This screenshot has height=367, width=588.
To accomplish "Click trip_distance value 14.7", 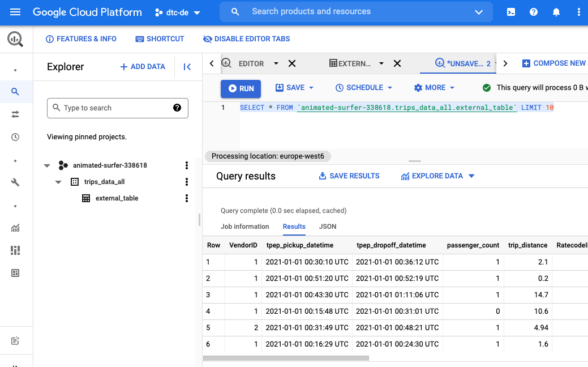I will click(541, 295).
